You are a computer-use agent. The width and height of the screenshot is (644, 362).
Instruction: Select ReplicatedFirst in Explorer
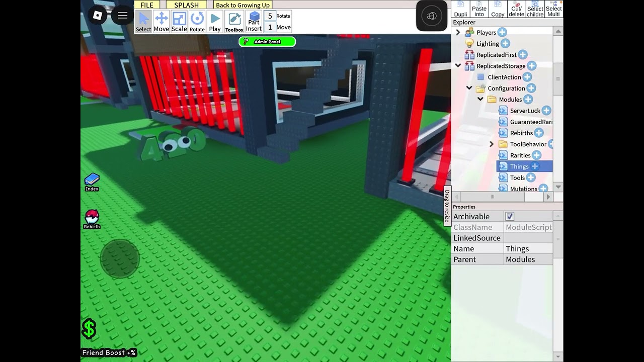click(x=497, y=55)
